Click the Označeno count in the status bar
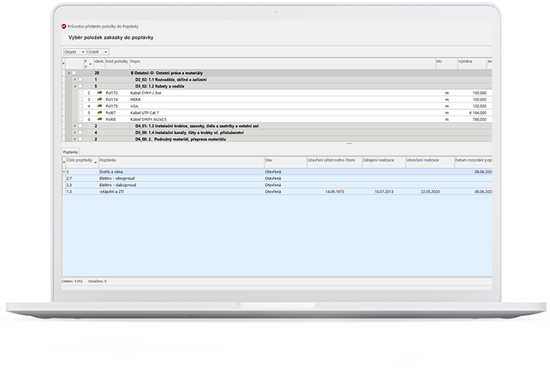Image resolution: width=550 pixels, height=382 pixels. click(97, 281)
